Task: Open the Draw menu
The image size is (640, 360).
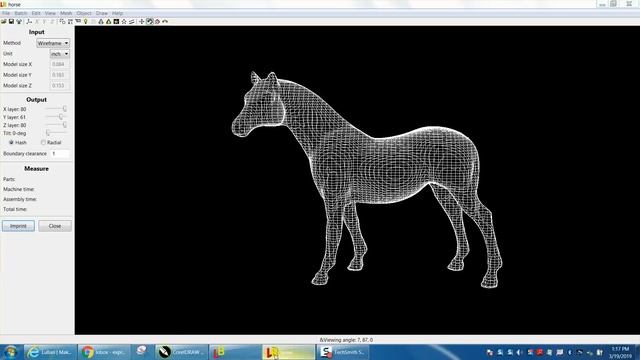Action: point(102,13)
